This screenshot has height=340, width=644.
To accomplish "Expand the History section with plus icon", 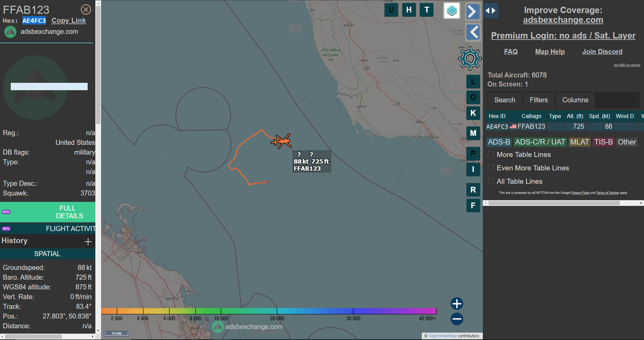I will tap(88, 241).
